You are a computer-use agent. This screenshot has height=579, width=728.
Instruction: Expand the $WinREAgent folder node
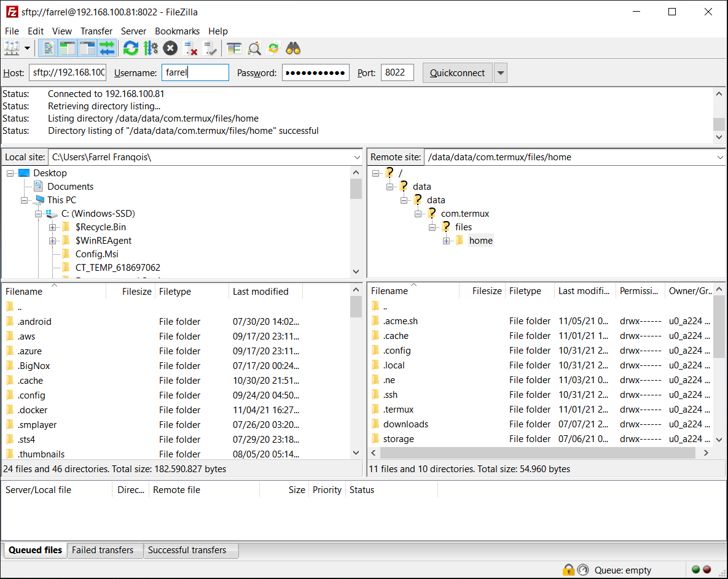[x=52, y=241]
